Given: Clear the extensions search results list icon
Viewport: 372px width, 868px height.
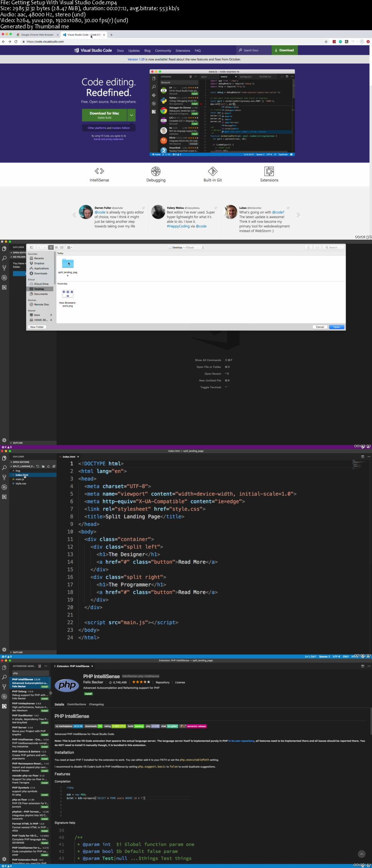Looking at the screenshot, I should pos(40,666).
